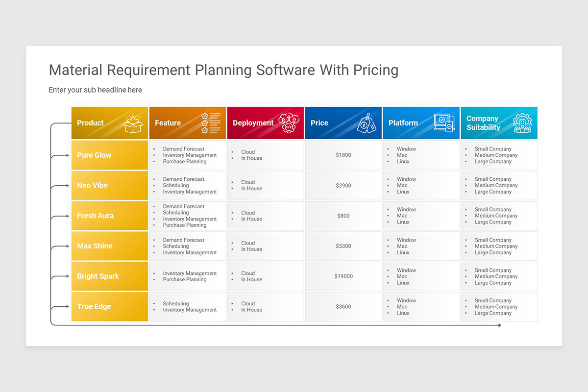Select the $19000 price value
This screenshot has height=392, width=588.
[x=343, y=276]
